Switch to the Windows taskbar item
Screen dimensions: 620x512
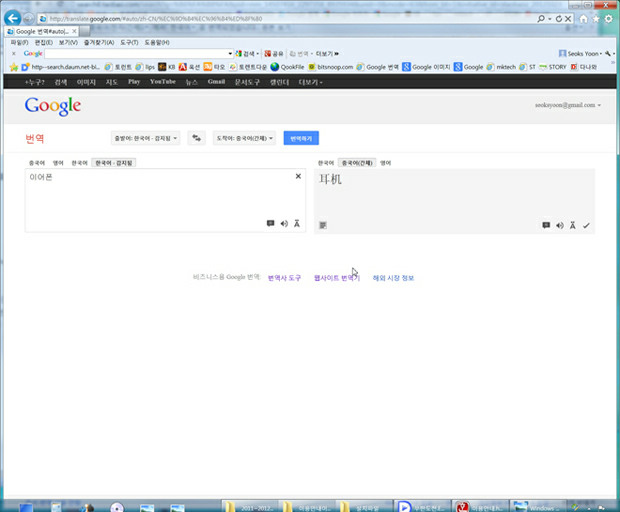point(539,507)
